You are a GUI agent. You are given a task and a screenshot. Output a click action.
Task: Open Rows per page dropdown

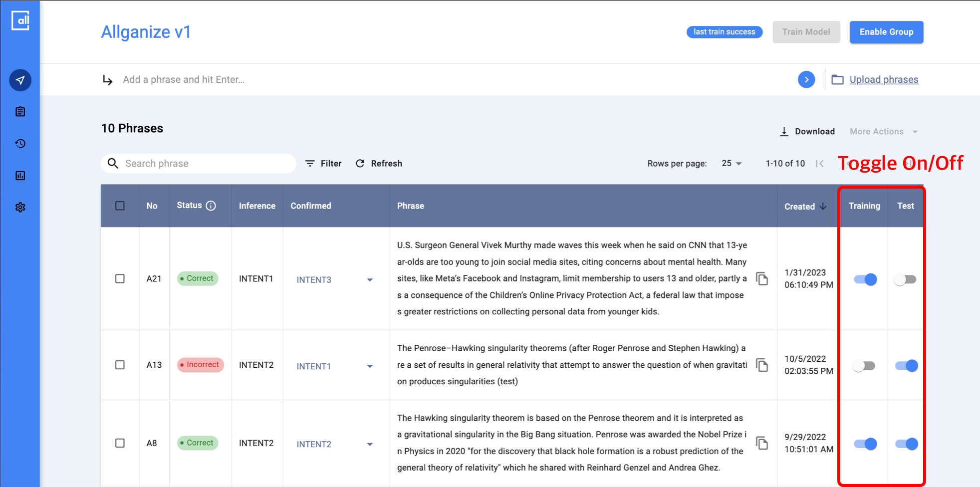[x=732, y=164]
